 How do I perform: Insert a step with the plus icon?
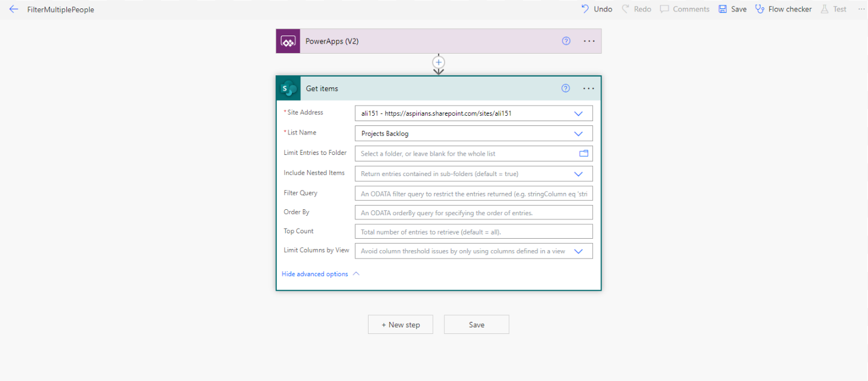439,62
